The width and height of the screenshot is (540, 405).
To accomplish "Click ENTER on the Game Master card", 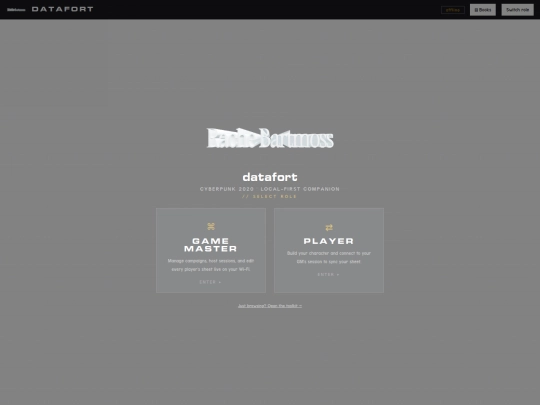I will point(210,282).
